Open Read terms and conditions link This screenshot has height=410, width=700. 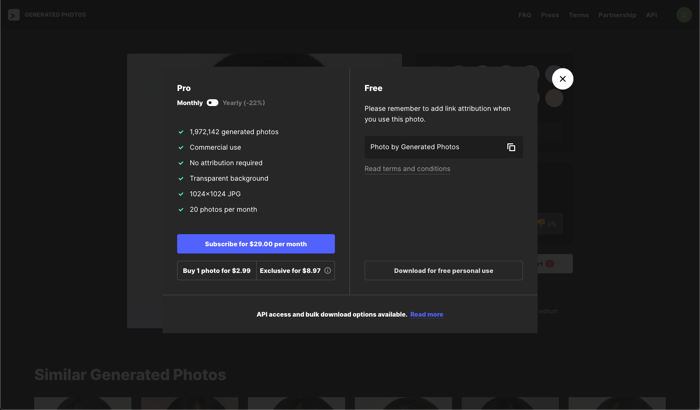pyautogui.click(x=407, y=169)
